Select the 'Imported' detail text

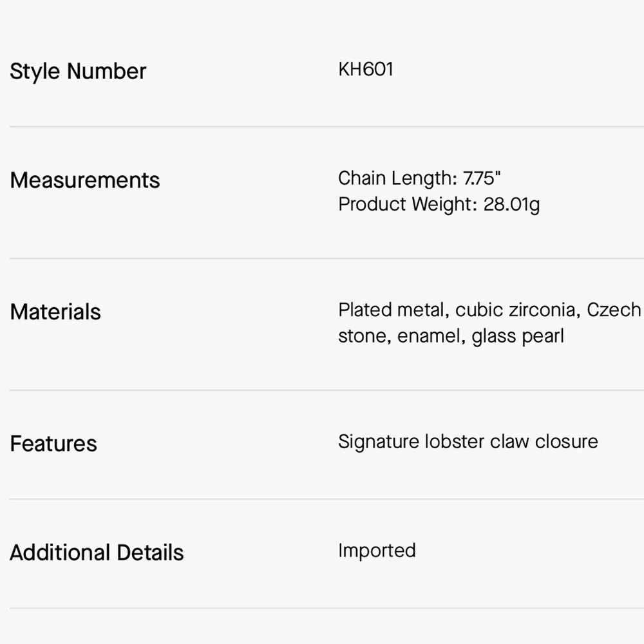tap(377, 551)
